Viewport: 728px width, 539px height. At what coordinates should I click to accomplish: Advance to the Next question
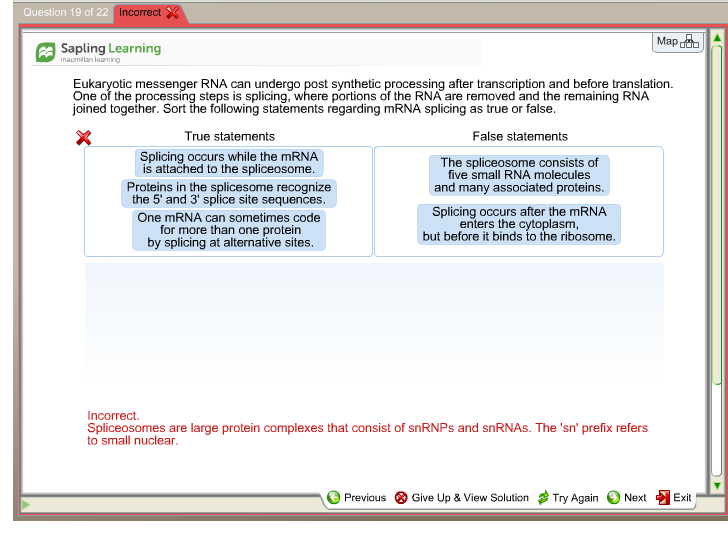(x=626, y=498)
